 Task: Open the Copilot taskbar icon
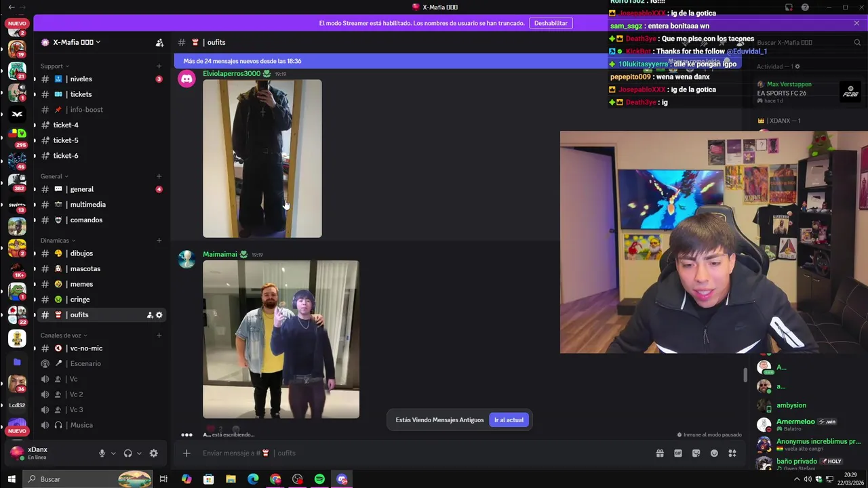tap(186, 479)
